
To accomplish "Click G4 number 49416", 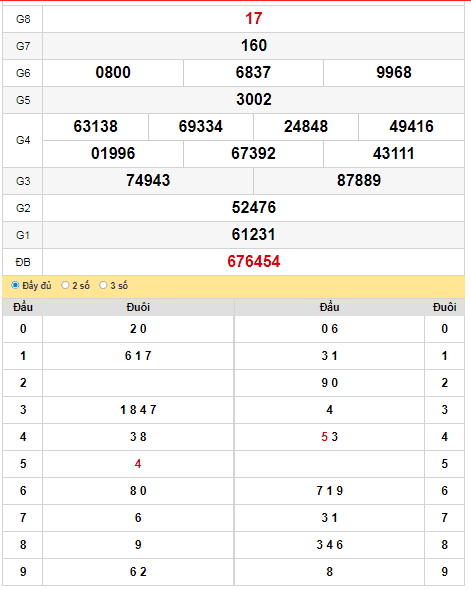I will pyautogui.click(x=411, y=127).
